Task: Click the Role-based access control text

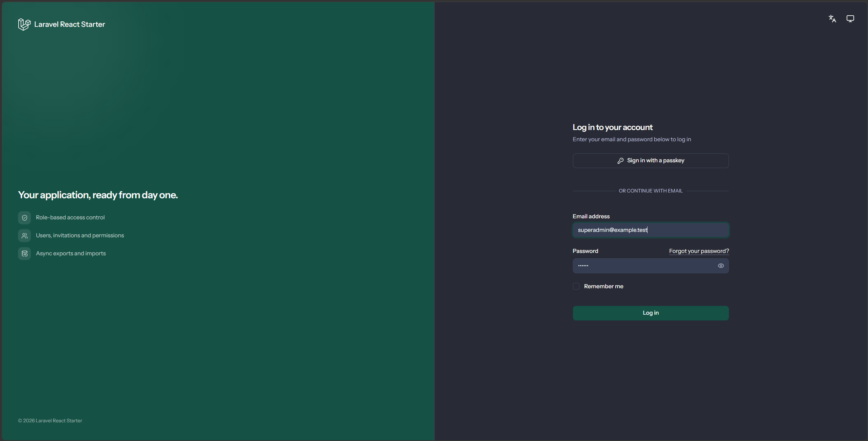Action: [70, 217]
